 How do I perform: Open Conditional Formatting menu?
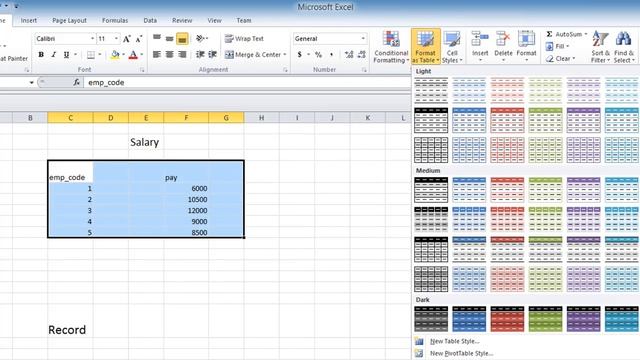[391, 47]
